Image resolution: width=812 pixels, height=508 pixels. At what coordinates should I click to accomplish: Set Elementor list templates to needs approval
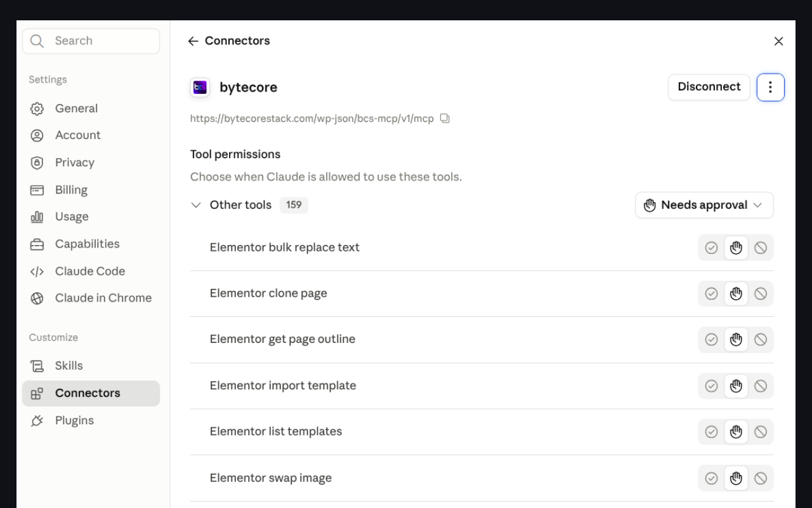[x=736, y=432]
